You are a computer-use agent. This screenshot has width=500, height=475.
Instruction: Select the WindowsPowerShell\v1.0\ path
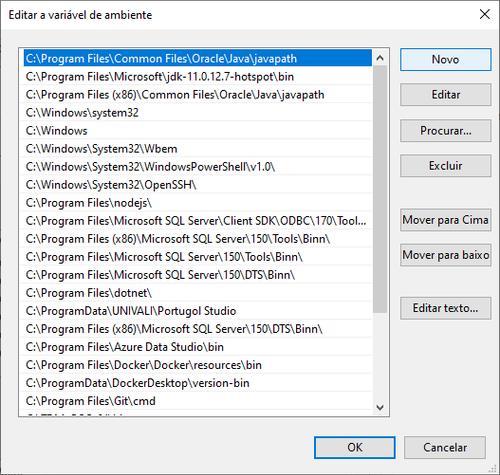click(198, 167)
